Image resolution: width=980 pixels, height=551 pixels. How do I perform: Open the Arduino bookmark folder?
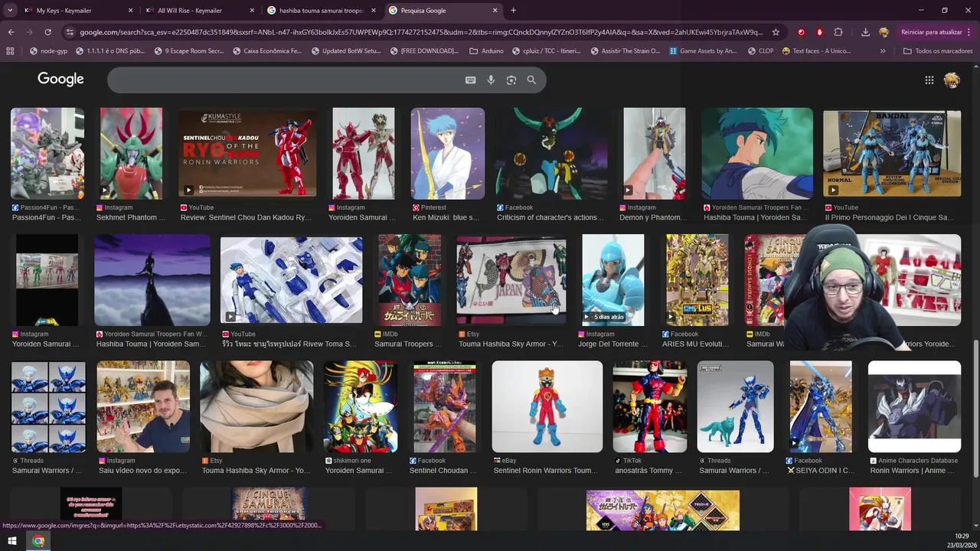point(486,51)
